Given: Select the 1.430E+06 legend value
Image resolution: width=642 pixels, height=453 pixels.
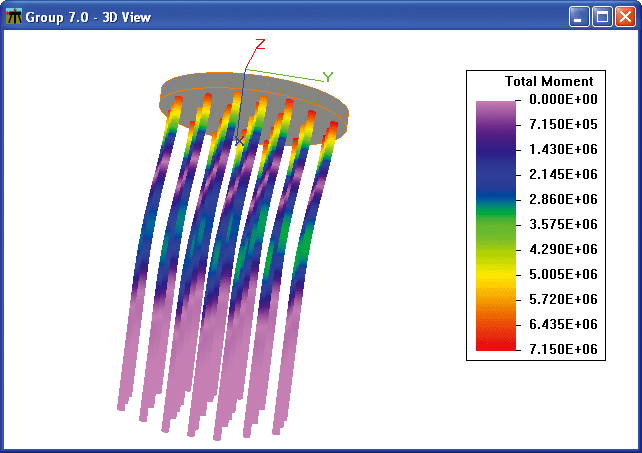Looking at the screenshot, I should (x=563, y=149).
